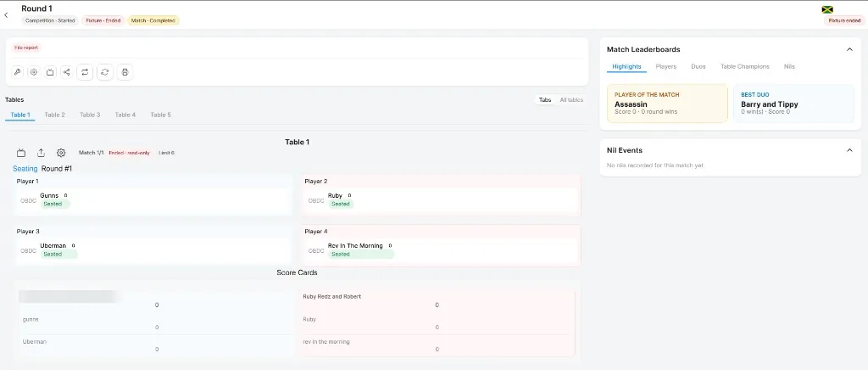Image resolution: width=868 pixels, height=370 pixels.
Task: Click the gunns score card row
Action: [157, 323]
